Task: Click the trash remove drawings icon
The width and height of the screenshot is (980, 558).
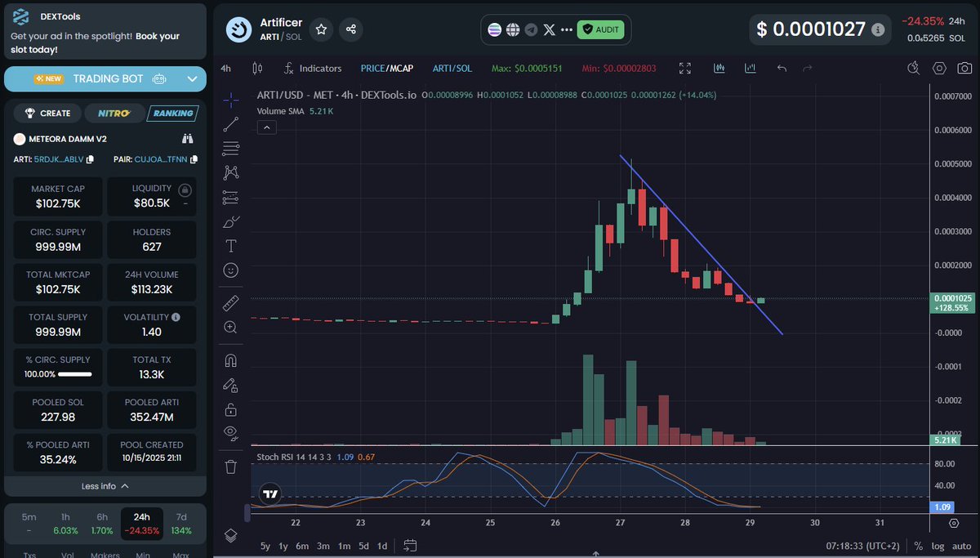Action: [x=231, y=466]
